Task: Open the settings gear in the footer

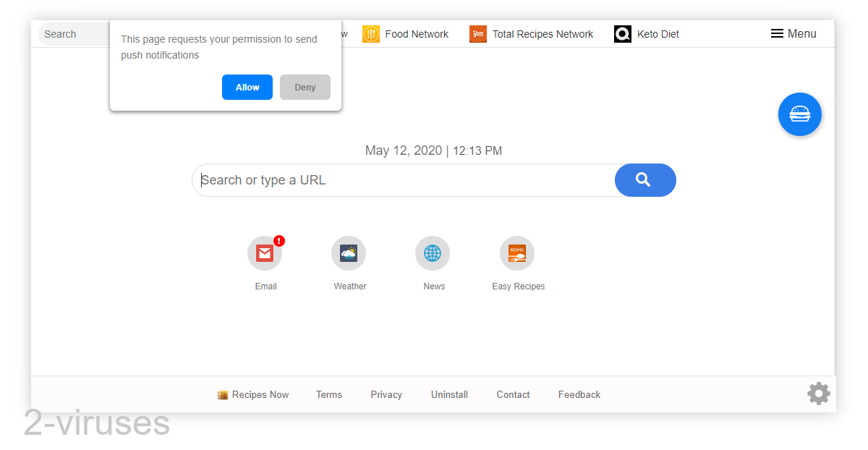Action: [818, 394]
